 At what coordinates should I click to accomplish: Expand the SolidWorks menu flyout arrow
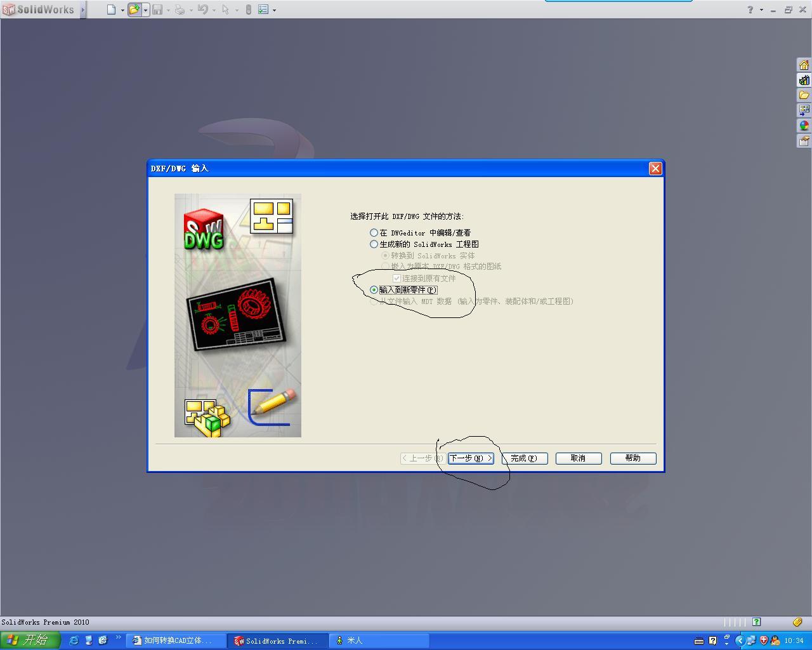pyautogui.click(x=82, y=10)
